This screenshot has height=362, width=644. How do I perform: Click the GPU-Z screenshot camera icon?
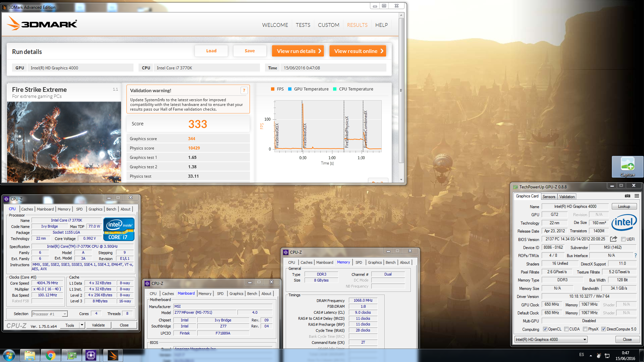pyautogui.click(x=627, y=196)
